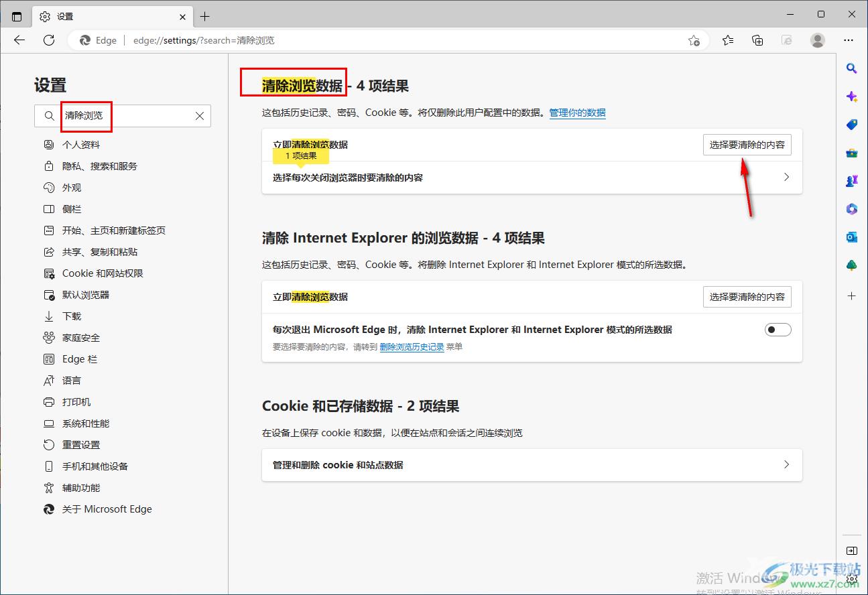This screenshot has height=595, width=868.
Task: Open 隐私、搜索和服务 settings section
Action: [100, 166]
